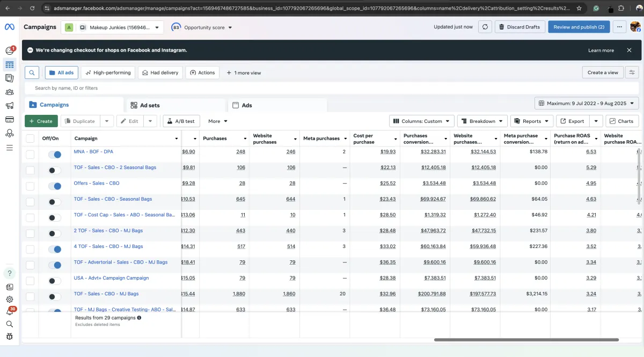Click the horizontal table scrollbar
The image size is (644, 357).
(x=526, y=340)
